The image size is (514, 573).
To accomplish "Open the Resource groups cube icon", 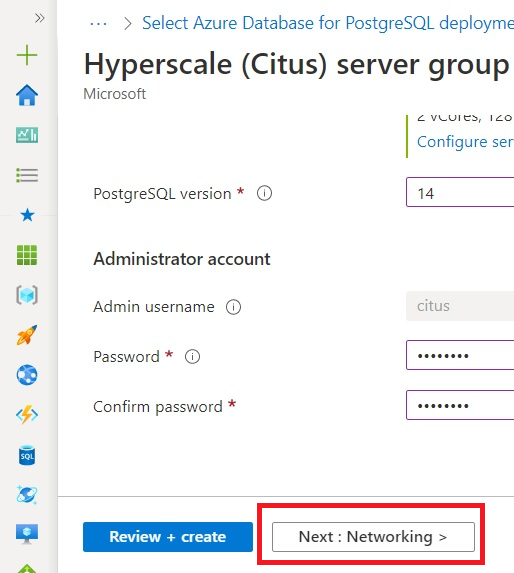I will click(x=27, y=295).
